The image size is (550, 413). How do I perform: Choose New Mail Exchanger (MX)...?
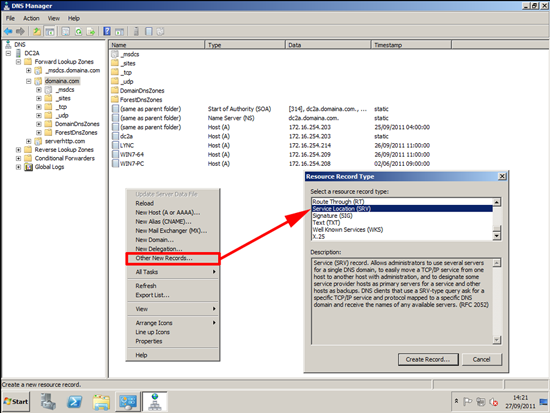[x=173, y=231]
